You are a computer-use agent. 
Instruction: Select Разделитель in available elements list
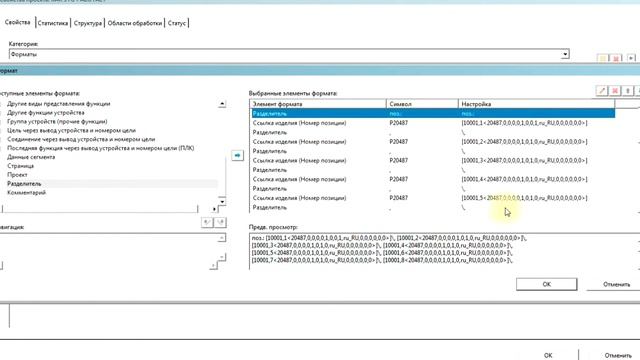[x=24, y=184]
